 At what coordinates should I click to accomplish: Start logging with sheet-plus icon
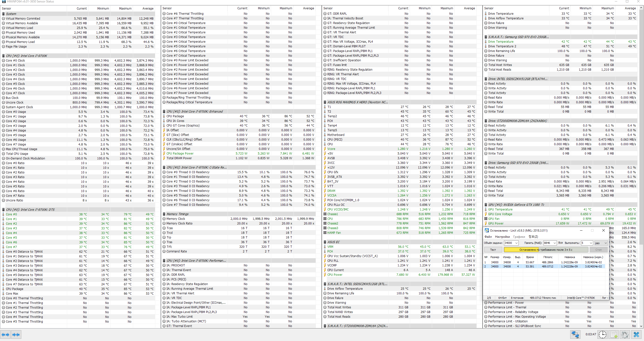click(614, 335)
